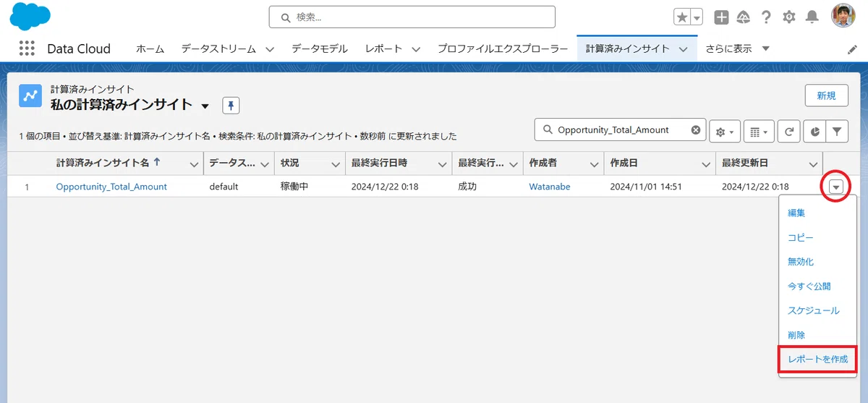The image size is (868, 403).
Task: Expand the 計算済みインサイト tab chevron
Action: point(683,49)
